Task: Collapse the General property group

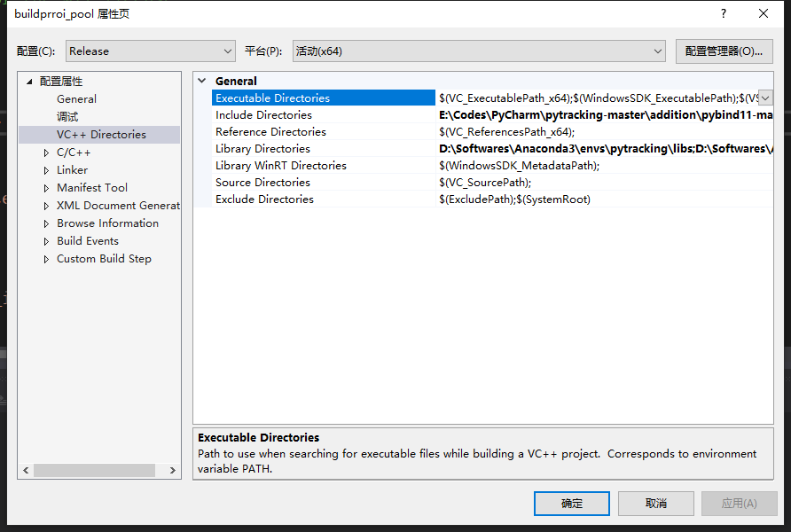Action: 201,81
